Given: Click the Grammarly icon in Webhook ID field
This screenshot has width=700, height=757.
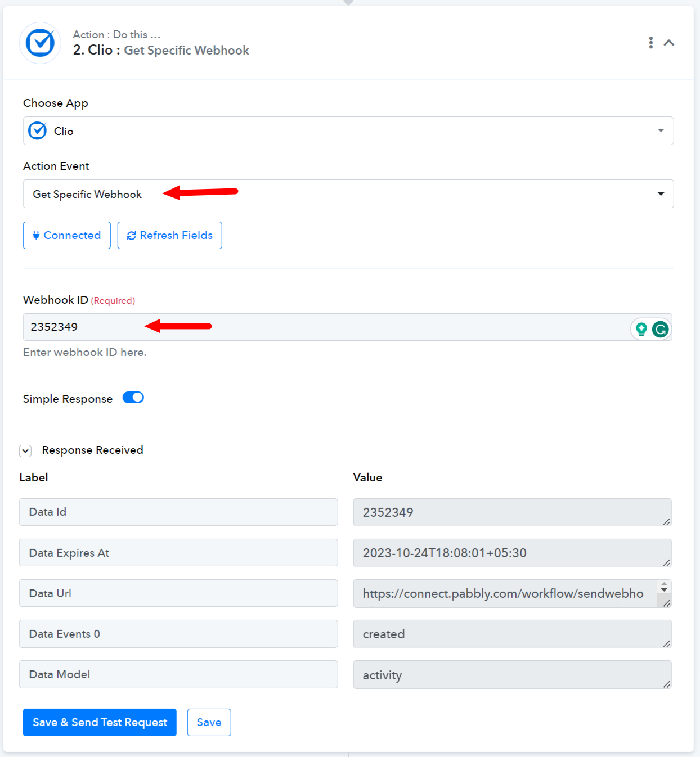Looking at the screenshot, I should point(661,329).
